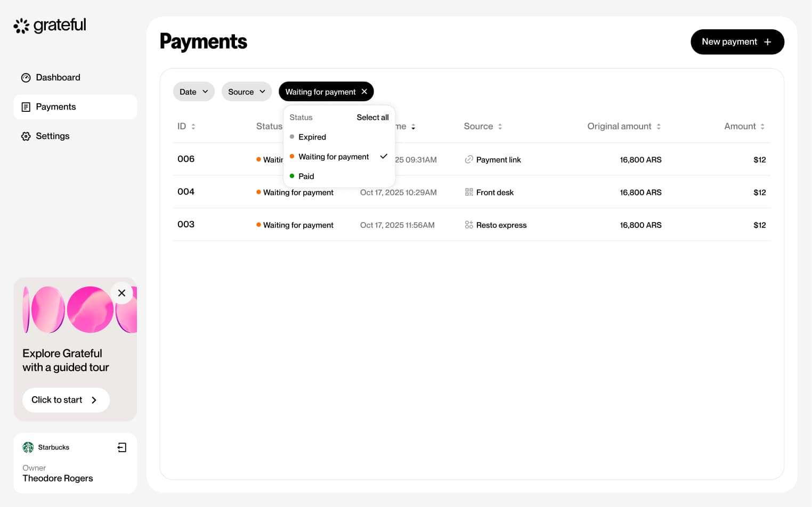Screen dimensions: 812x507
Task: Sort the table by Amount
Action: (x=762, y=126)
